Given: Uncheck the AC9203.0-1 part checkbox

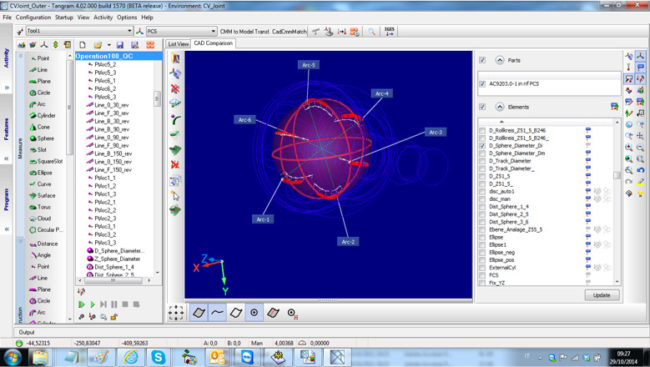Looking at the screenshot, I should [482, 84].
